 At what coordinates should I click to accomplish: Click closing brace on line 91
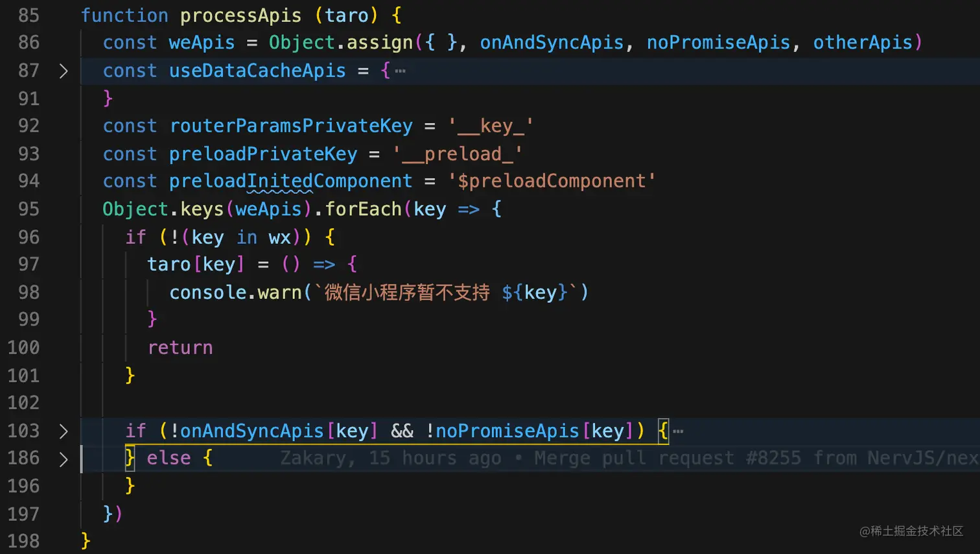(x=108, y=99)
